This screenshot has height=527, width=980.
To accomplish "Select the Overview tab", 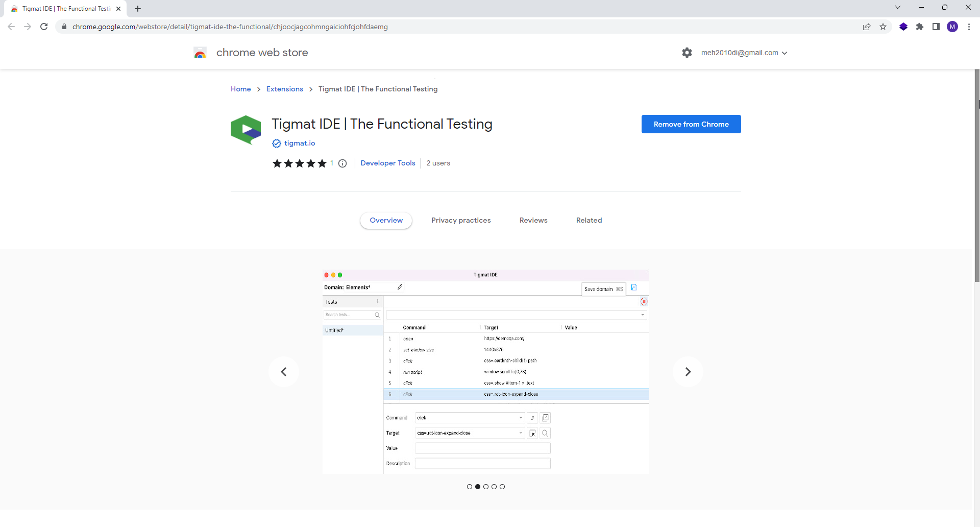I will click(386, 221).
